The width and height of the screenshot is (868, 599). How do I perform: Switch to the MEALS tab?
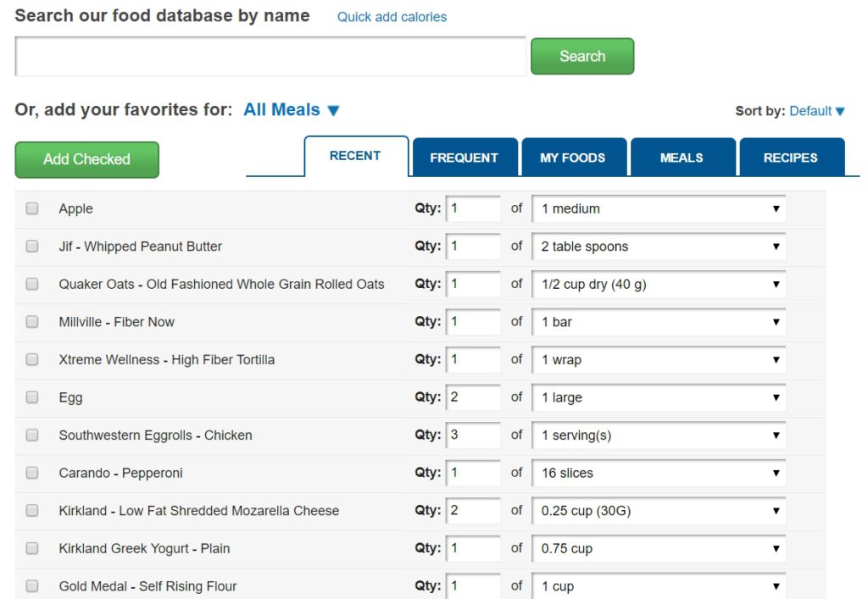click(682, 158)
